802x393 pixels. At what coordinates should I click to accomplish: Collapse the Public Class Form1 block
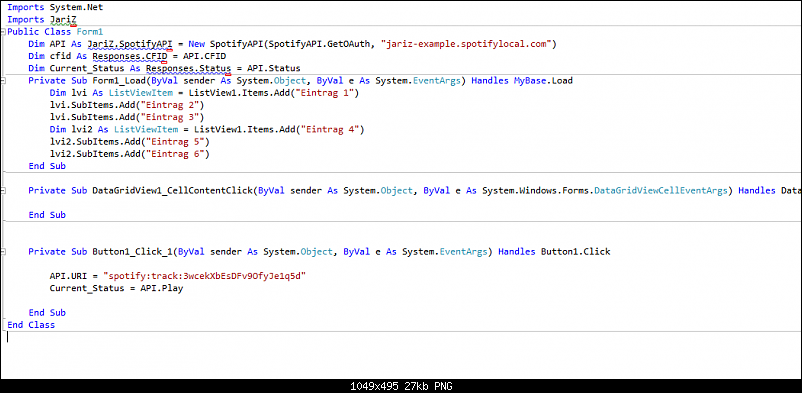coord(3,32)
